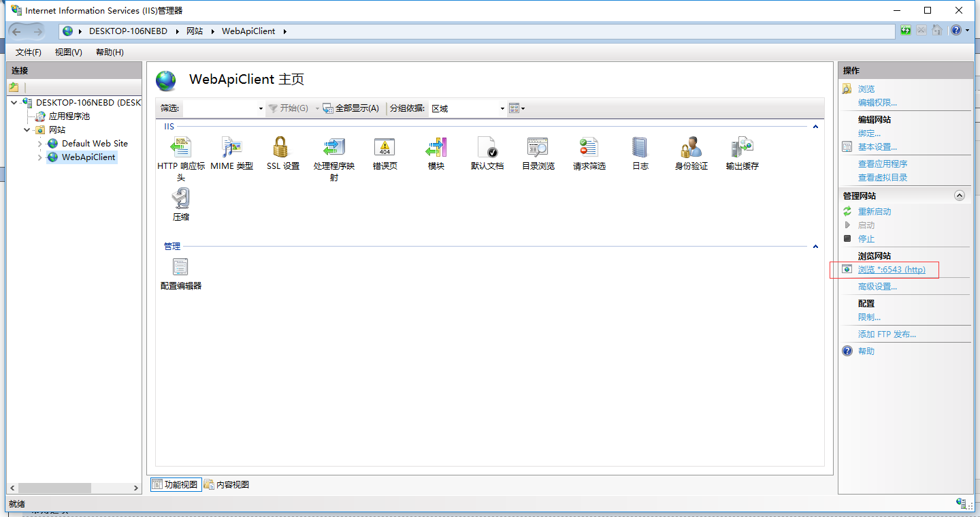This screenshot has height=517, width=980.
Task: Click the stop-loading icon in address bar
Action: [x=921, y=31]
